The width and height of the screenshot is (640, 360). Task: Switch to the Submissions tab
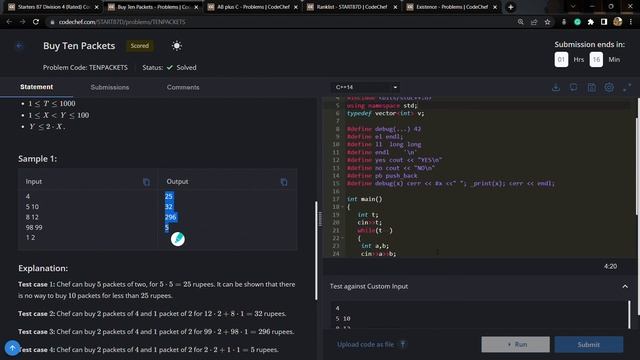pyautogui.click(x=110, y=87)
